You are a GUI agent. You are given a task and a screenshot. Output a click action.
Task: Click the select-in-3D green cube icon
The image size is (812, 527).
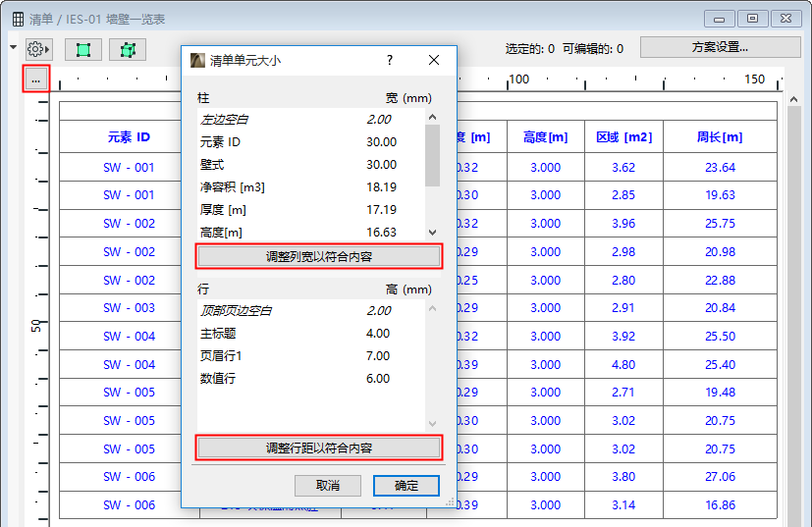point(128,50)
